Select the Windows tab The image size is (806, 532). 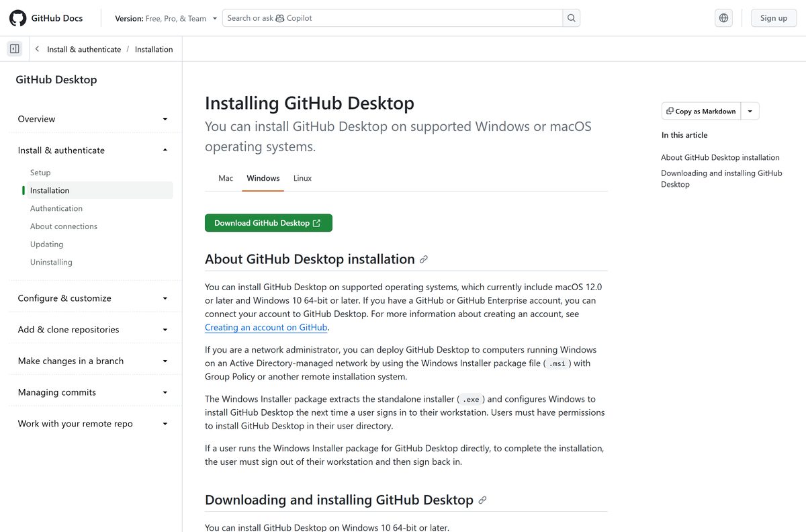[x=263, y=178]
